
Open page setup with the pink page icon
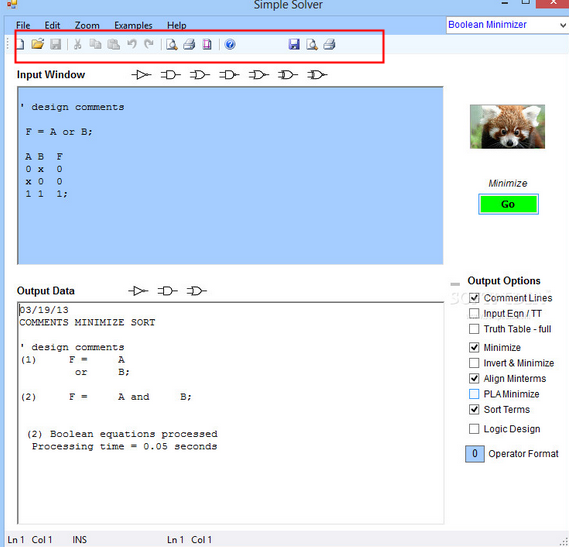[x=207, y=44]
